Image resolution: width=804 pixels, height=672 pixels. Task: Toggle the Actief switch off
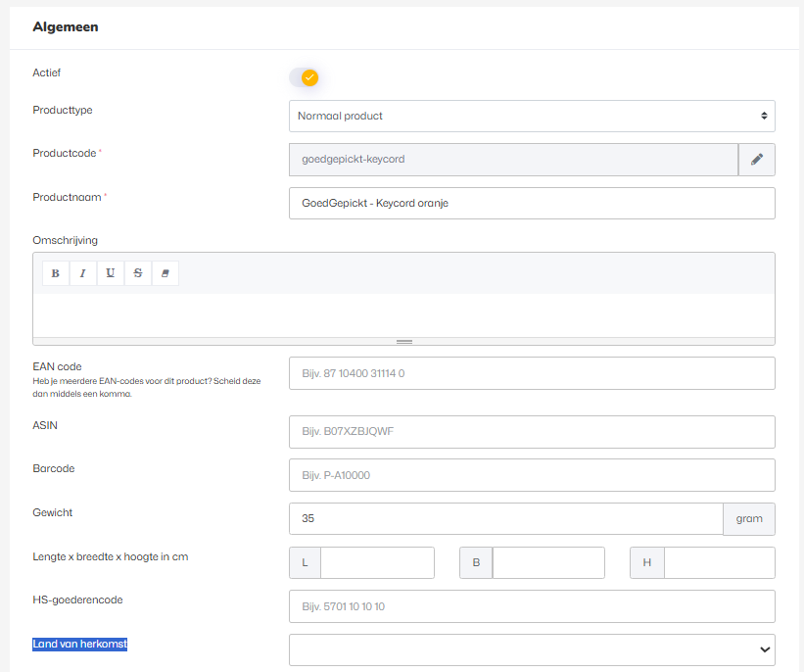305,77
